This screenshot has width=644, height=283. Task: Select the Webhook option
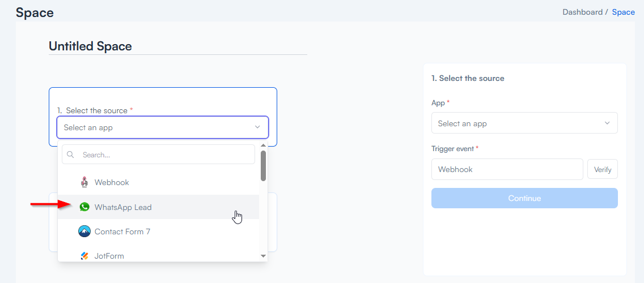[x=112, y=182]
